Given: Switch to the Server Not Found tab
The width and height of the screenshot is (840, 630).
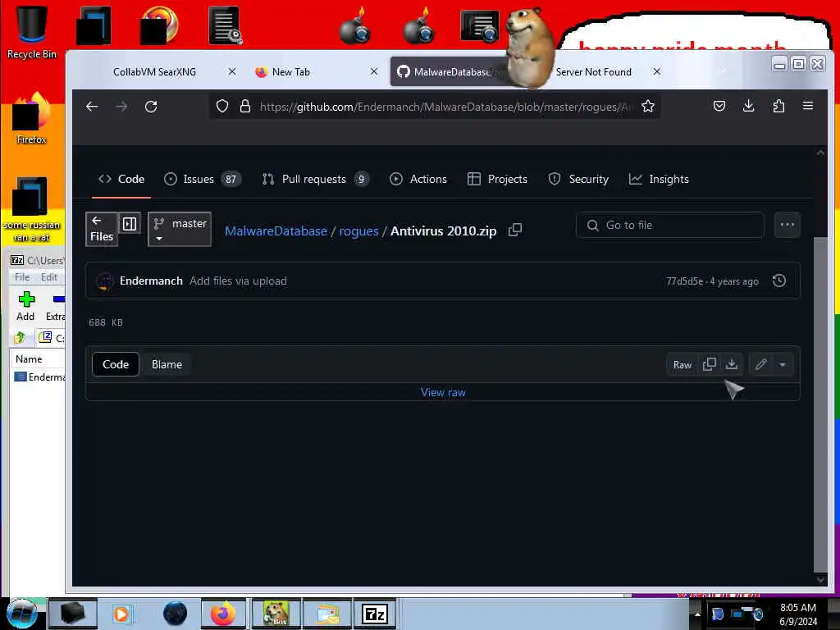Looking at the screenshot, I should pos(593,72).
